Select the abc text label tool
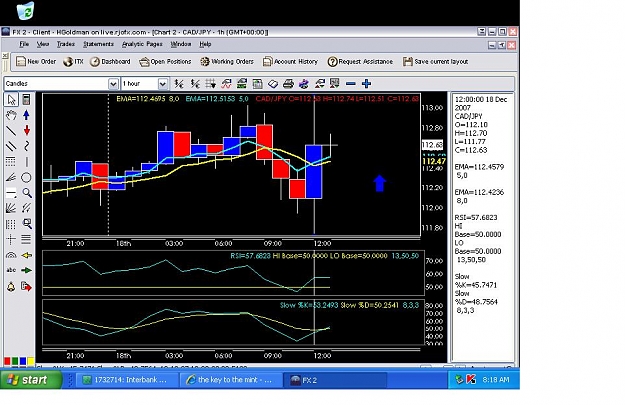Viewport: 625px width, 405px height. click(x=11, y=270)
